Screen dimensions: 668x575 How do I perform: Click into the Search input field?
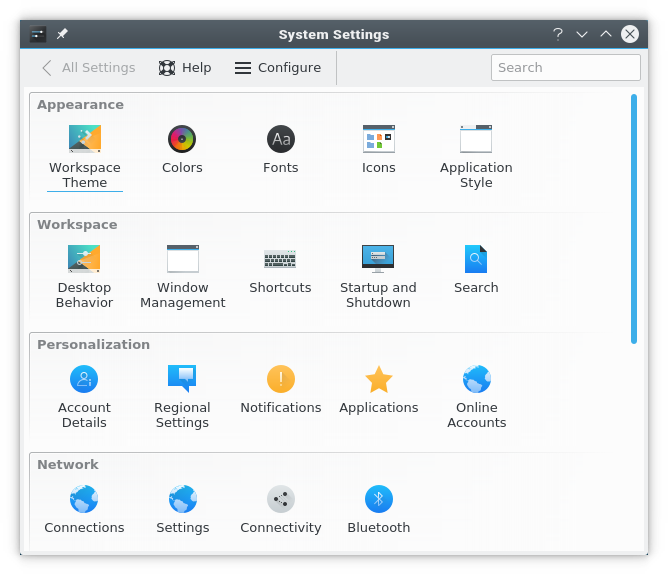pos(565,68)
